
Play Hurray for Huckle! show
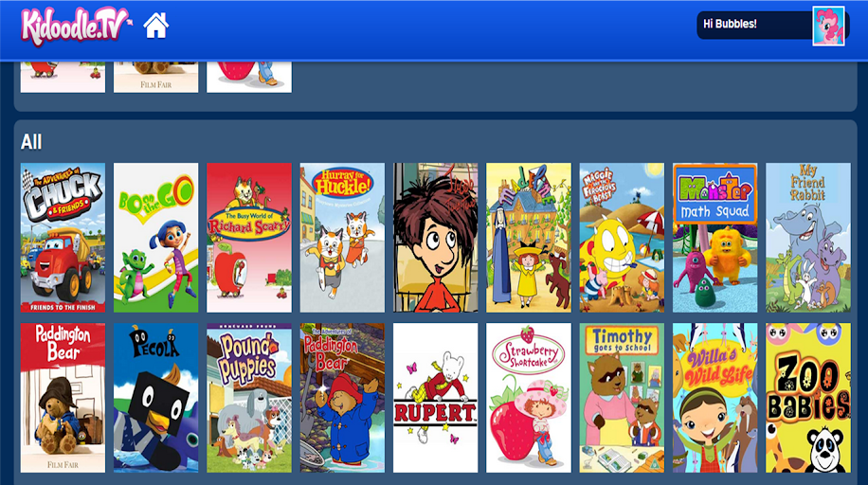pos(342,238)
